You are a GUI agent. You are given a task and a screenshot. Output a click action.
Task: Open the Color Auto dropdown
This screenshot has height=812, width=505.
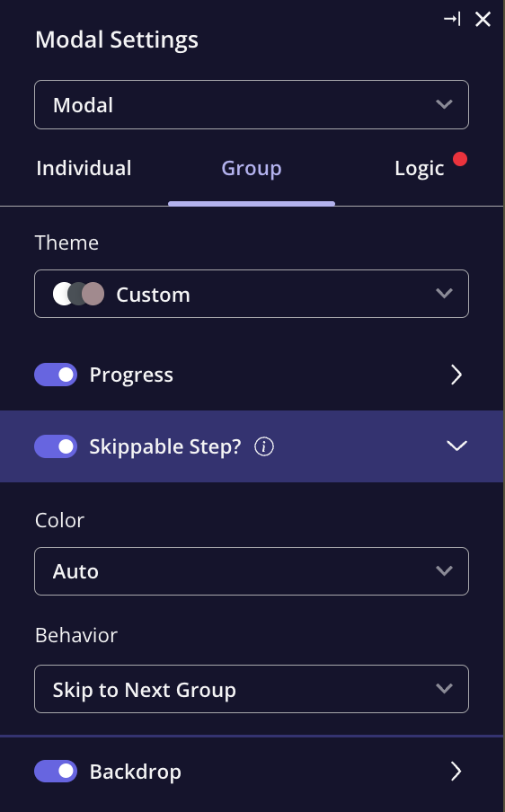tap(252, 571)
